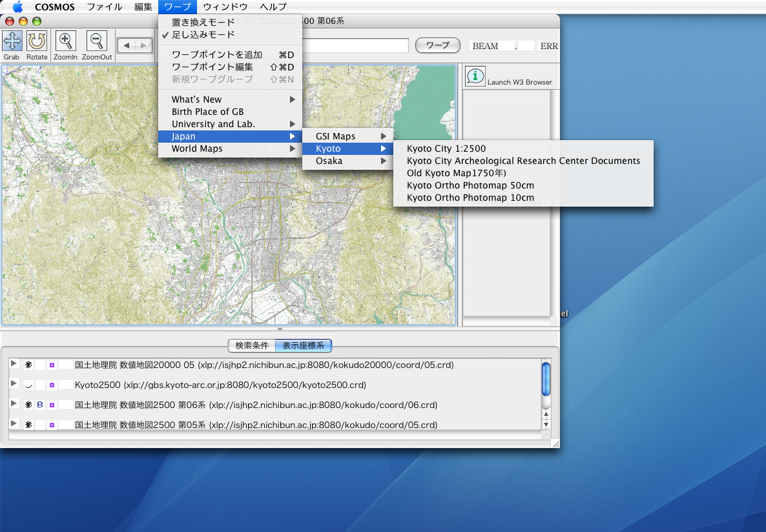This screenshot has width=766, height=532.
Task: Click purple square of 数値地図2500 第06系 layer
Action: tap(52, 405)
